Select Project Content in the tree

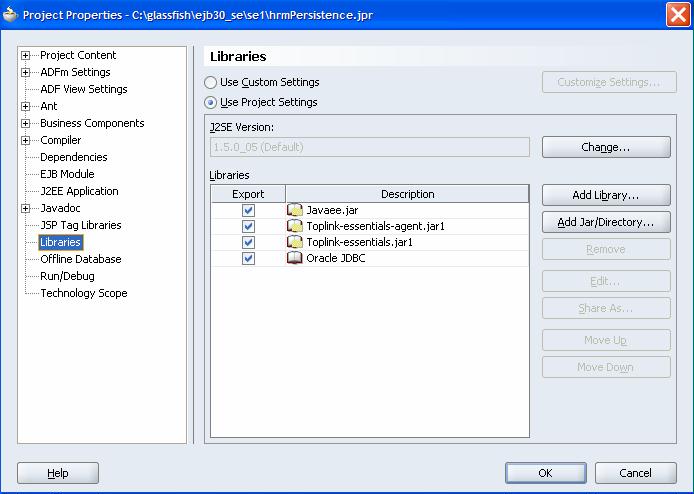coord(78,55)
